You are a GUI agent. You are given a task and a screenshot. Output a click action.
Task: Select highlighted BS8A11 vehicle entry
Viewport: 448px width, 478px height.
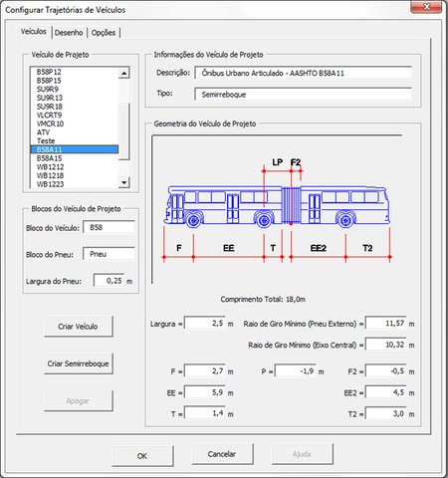75,149
